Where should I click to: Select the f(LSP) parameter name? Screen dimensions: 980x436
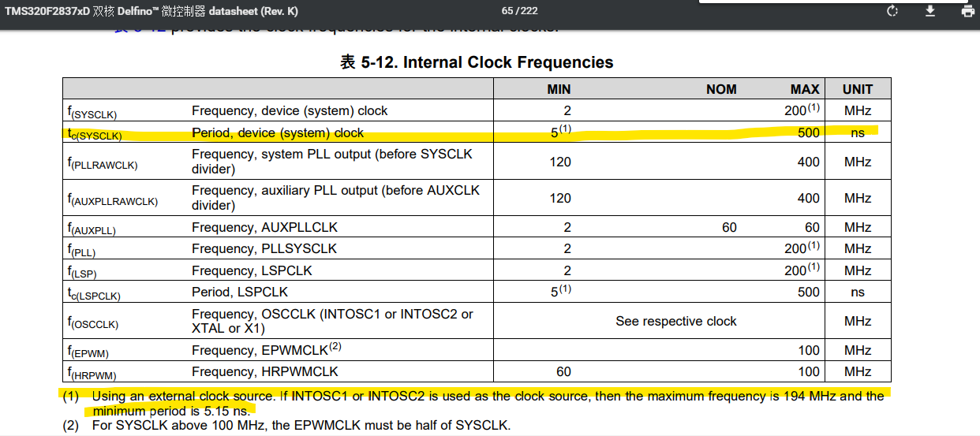click(82, 272)
